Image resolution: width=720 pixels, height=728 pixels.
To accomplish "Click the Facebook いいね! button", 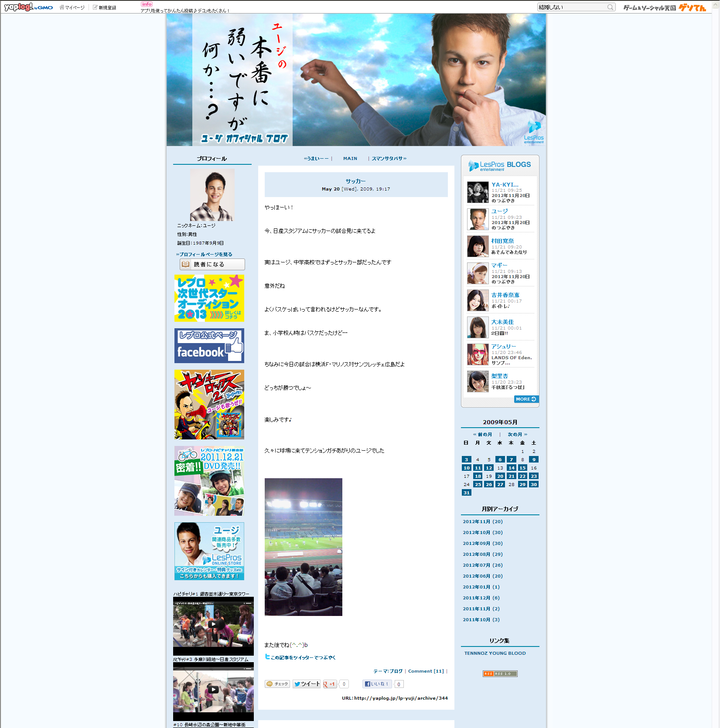I will tap(377, 684).
